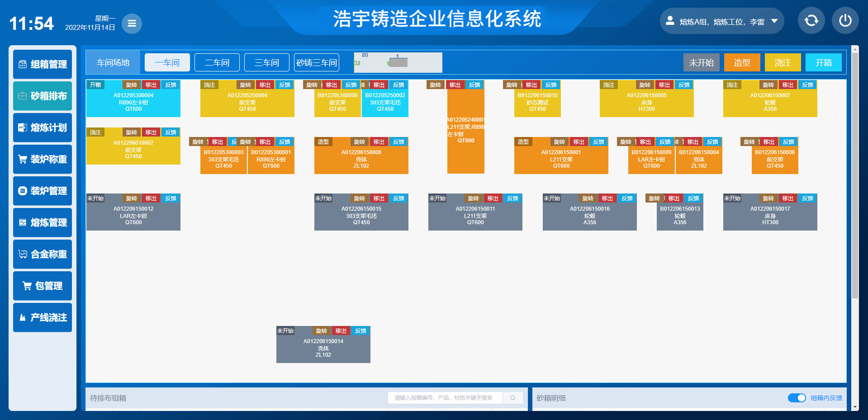This screenshot has width=868, height=420.
Task: Click 移出 on card A012206150005
Action: pyautogui.click(x=664, y=85)
